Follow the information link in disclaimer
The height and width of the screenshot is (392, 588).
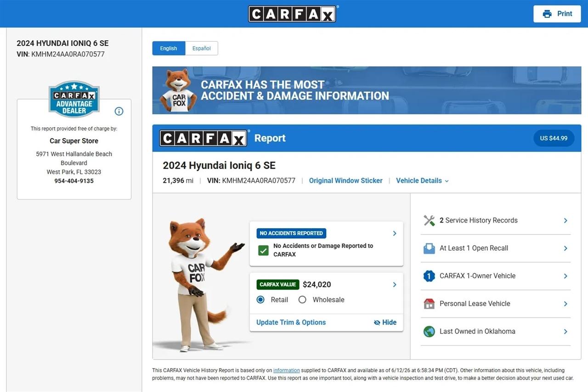[x=287, y=370]
